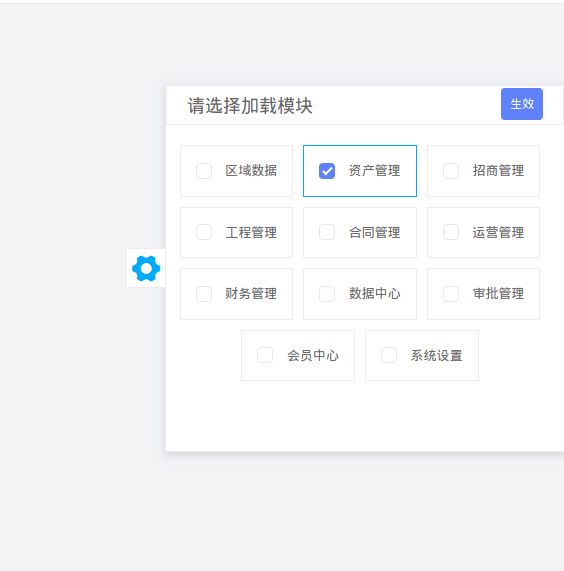Tick the 合同管理 checkbox
This screenshot has width=564, height=571.
point(327,232)
